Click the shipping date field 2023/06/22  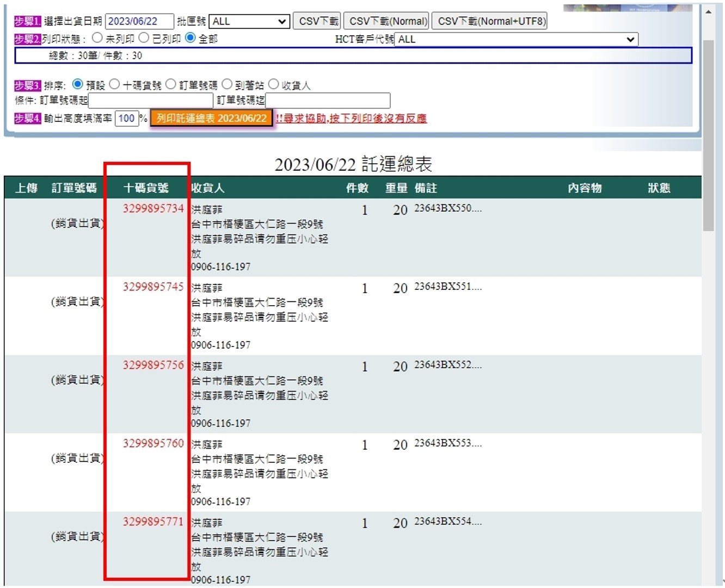pyautogui.click(x=139, y=21)
